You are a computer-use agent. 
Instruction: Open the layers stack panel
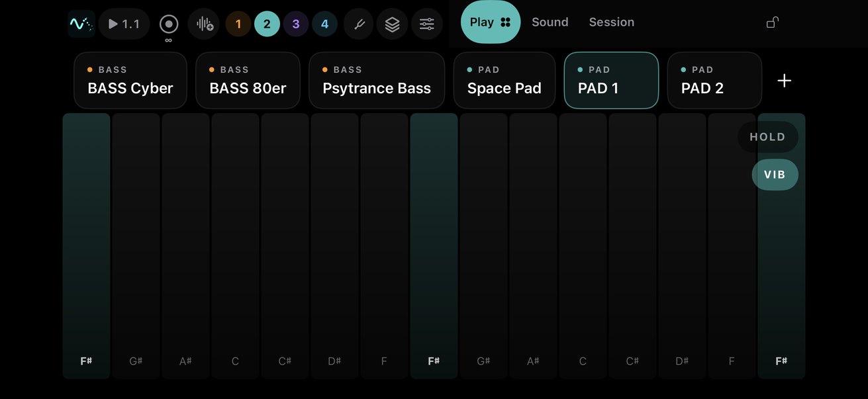pyautogui.click(x=393, y=24)
